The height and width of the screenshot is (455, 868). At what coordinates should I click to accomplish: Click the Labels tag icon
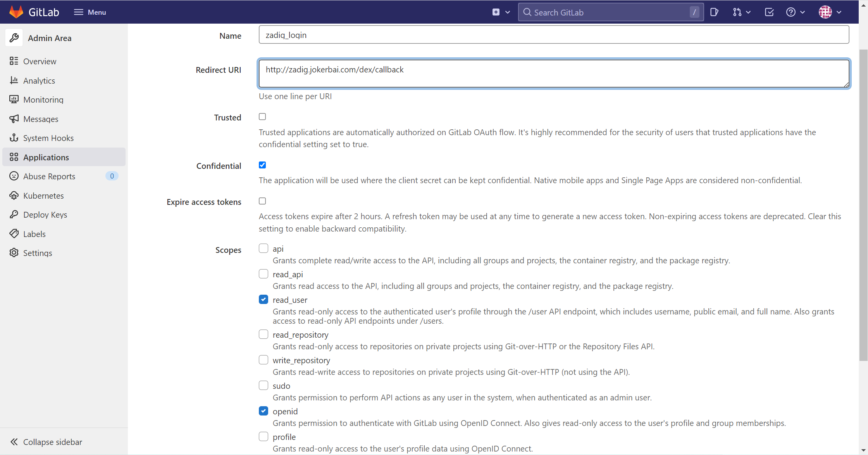coord(14,234)
